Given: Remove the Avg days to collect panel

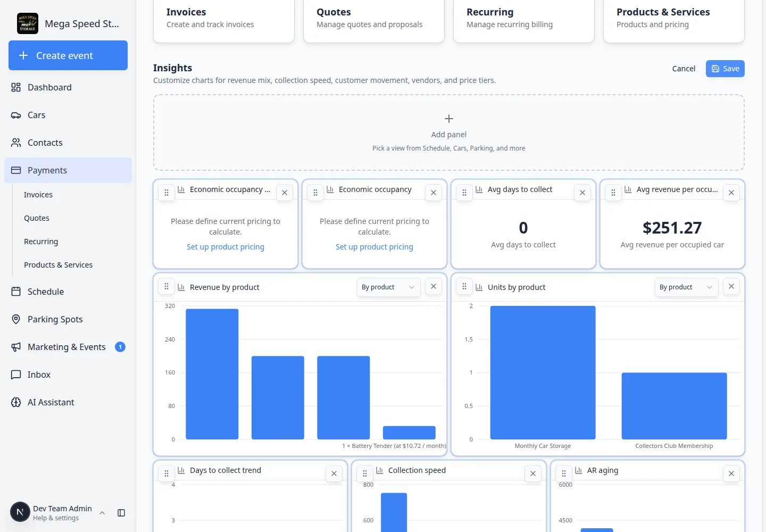Looking at the screenshot, I should point(582,193).
